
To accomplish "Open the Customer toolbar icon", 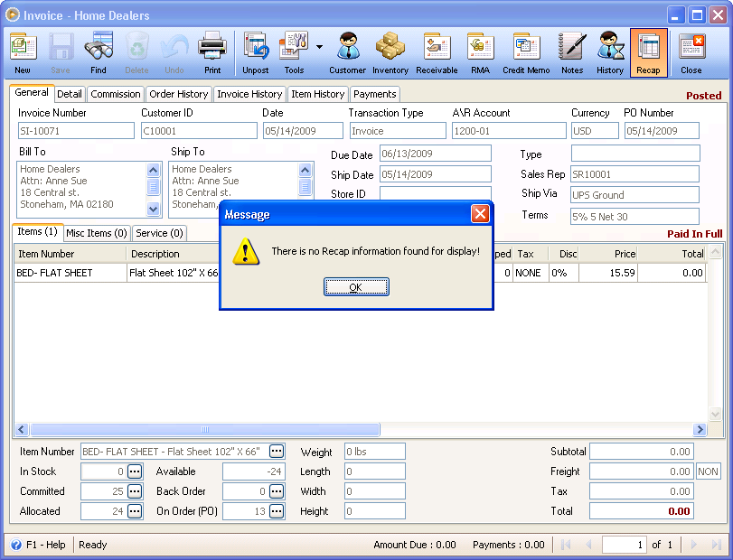I will tap(348, 47).
